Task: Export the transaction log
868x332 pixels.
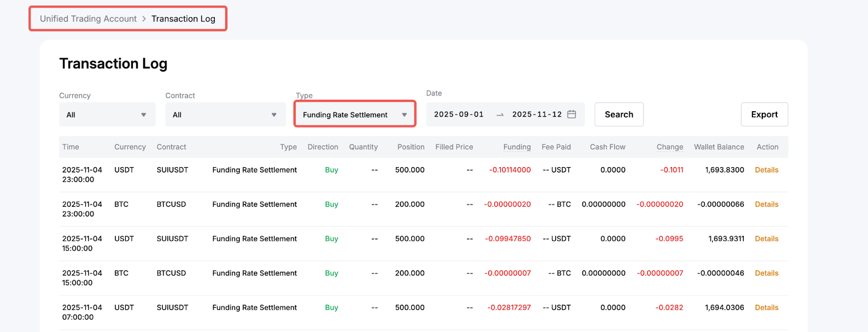Action: coord(764,114)
